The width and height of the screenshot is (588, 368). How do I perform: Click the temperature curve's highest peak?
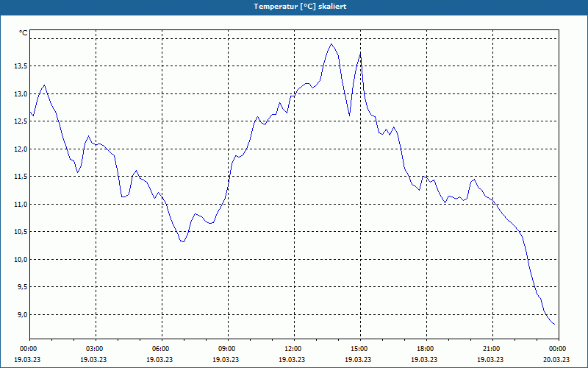[x=331, y=44]
